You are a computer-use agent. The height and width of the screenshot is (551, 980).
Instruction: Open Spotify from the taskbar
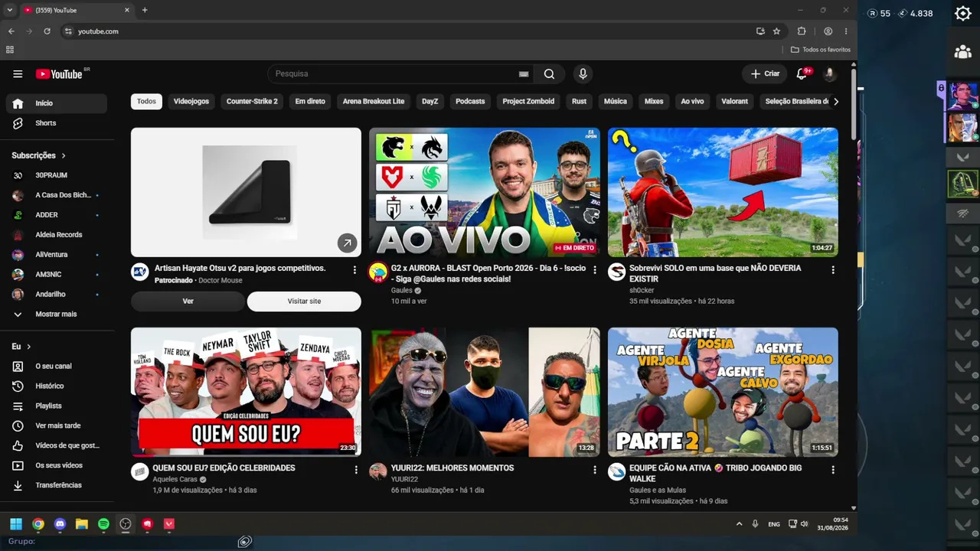pyautogui.click(x=103, y=524)
